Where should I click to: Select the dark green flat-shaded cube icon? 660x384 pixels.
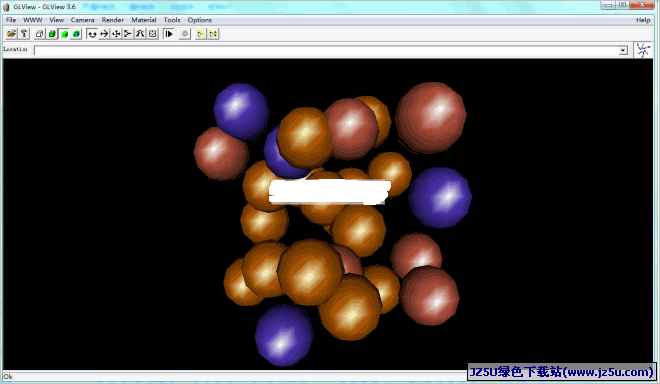(x=52, y=34)
